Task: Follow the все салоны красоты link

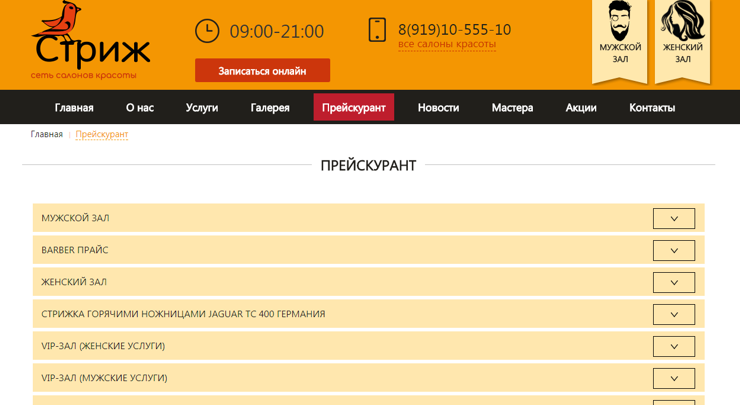Action: click(446, 45)
